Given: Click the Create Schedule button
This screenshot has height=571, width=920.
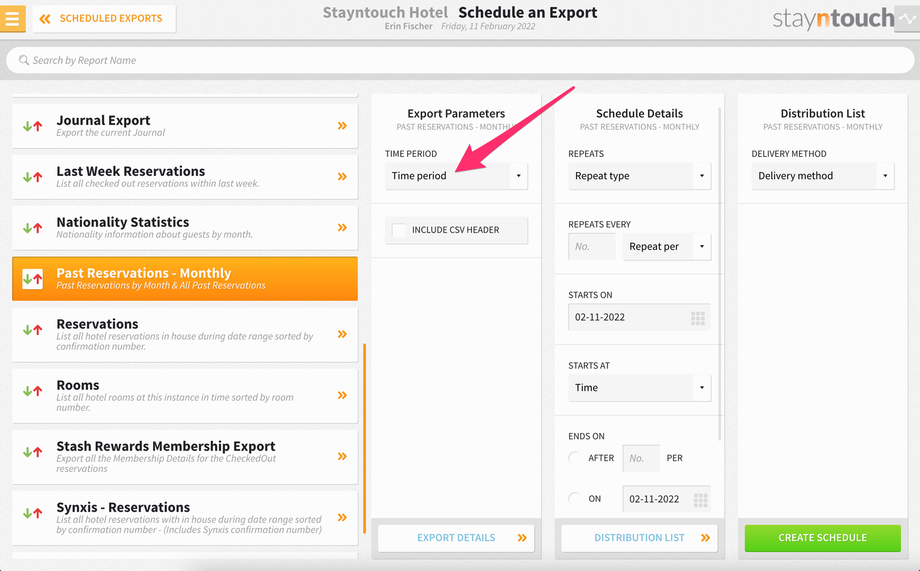Looking at the screenshot, I should click(823, 538).
